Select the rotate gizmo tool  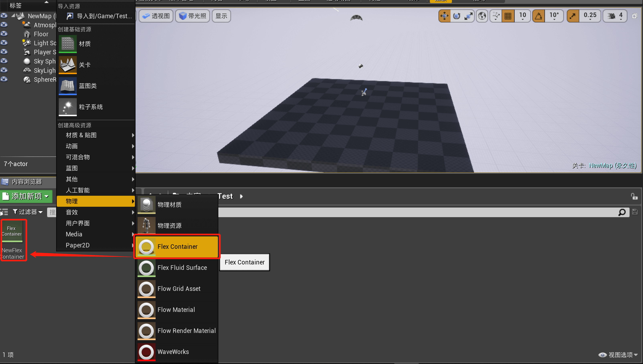[457, 16]
